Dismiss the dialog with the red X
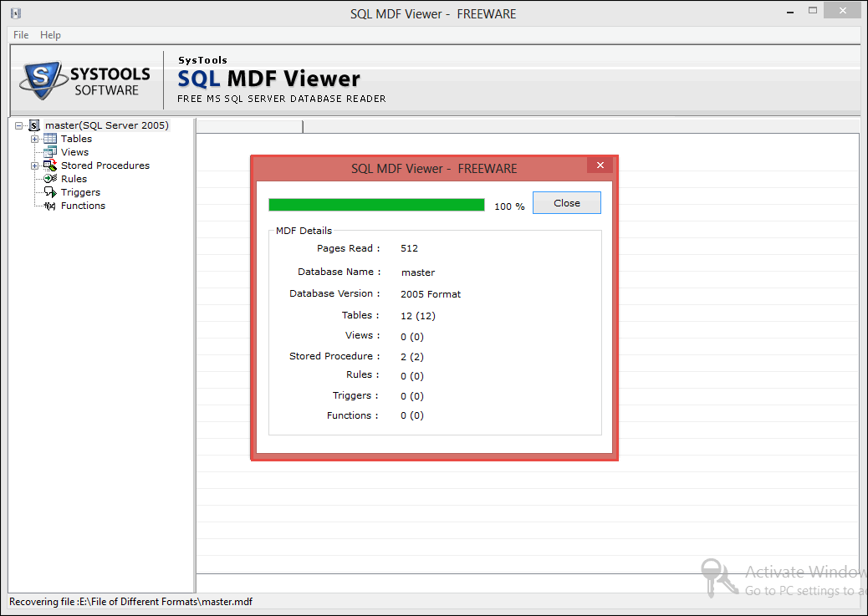 pyautogui.click(x=600, y=165)
